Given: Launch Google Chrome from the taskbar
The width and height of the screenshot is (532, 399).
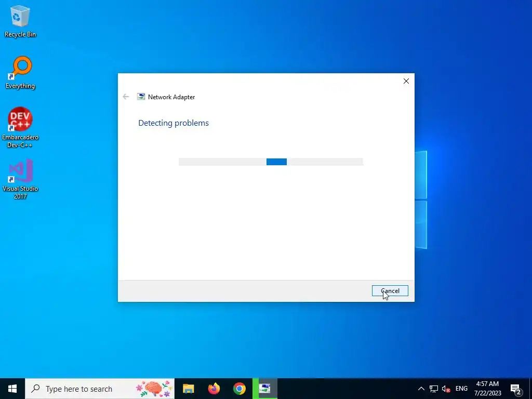Looking at the screenshot, I should tap(239, 389).
